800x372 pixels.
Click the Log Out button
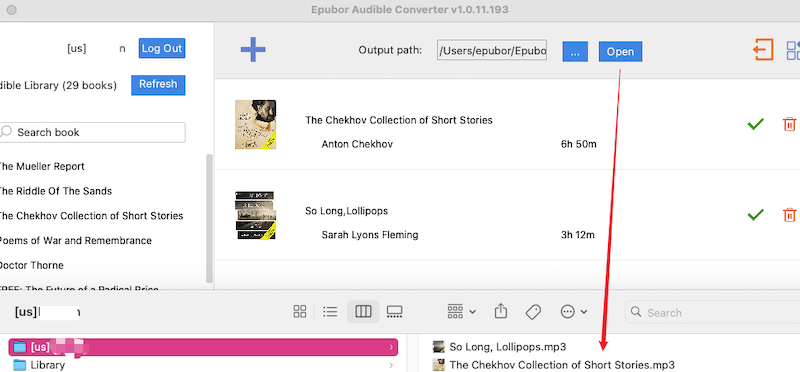[x=162, y=48]
